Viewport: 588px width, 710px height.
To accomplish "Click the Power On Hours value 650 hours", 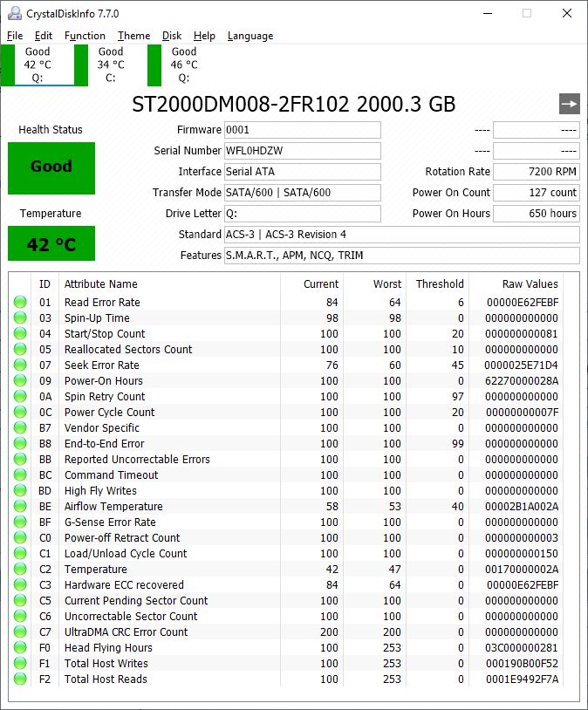I will point(537,214).
